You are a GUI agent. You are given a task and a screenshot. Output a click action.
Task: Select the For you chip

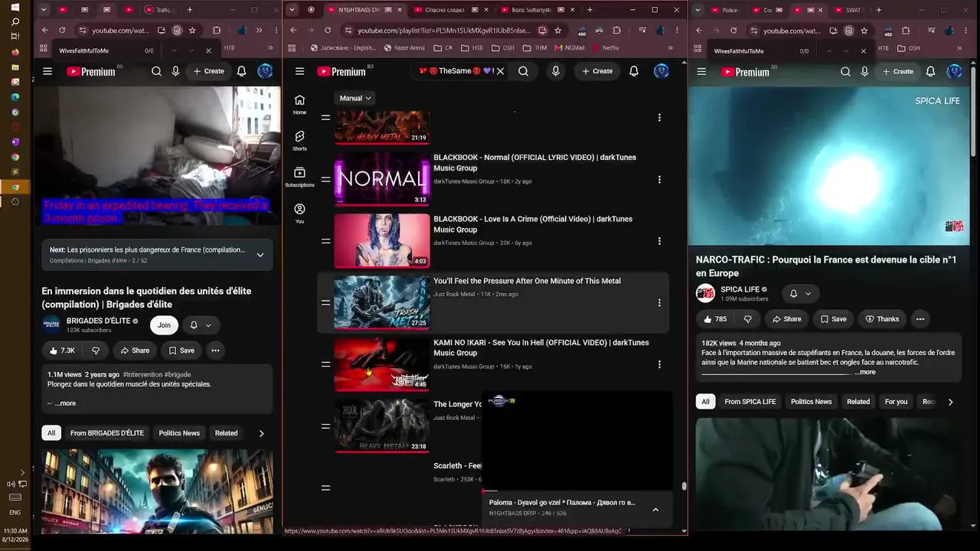pos(896,402)
